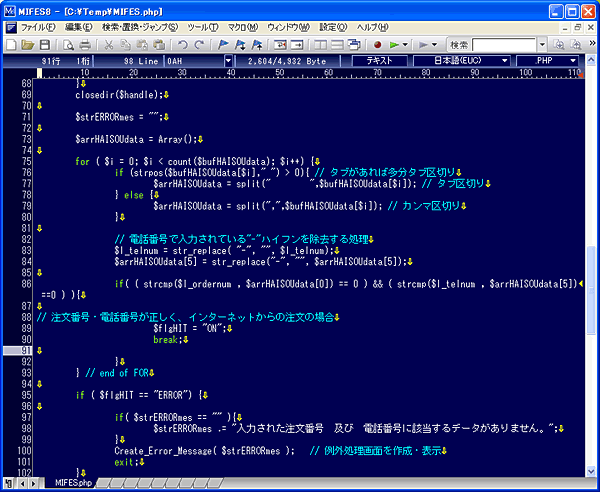Redo with the clockwise arrow icon
Viewport: 600px width, 492px height.
199,45
